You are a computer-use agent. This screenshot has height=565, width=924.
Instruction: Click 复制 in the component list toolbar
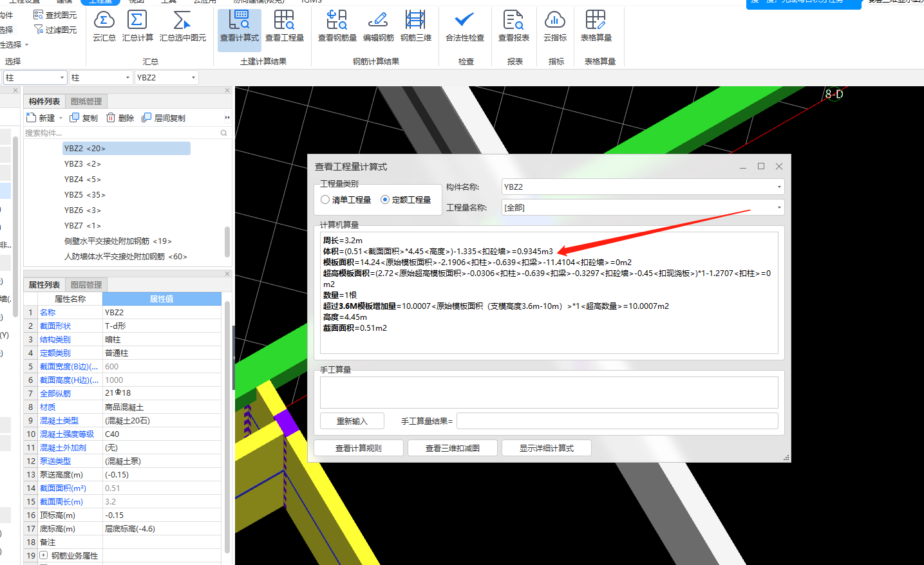[x=84, y=118]
